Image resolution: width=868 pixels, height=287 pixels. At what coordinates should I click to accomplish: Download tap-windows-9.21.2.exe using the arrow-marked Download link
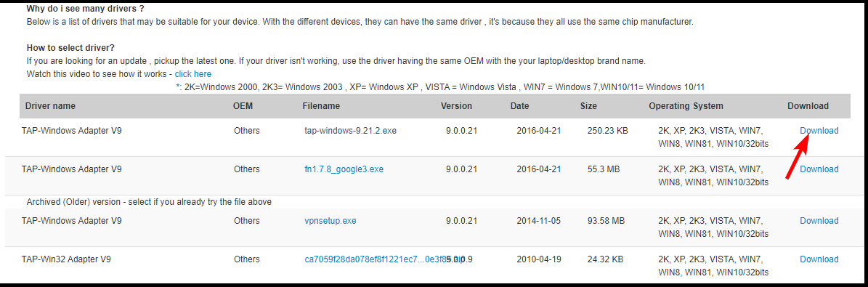[x=819, y=131]
